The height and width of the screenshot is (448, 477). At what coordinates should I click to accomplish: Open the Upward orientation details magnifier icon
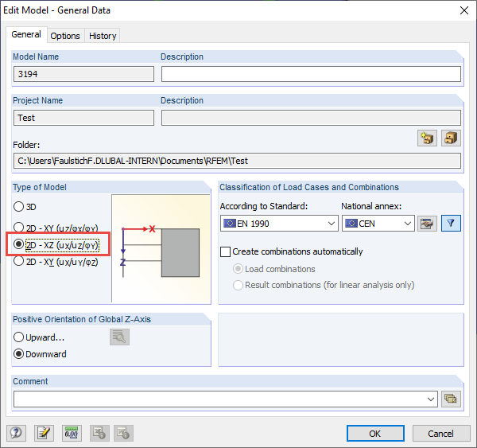(119, 337)
